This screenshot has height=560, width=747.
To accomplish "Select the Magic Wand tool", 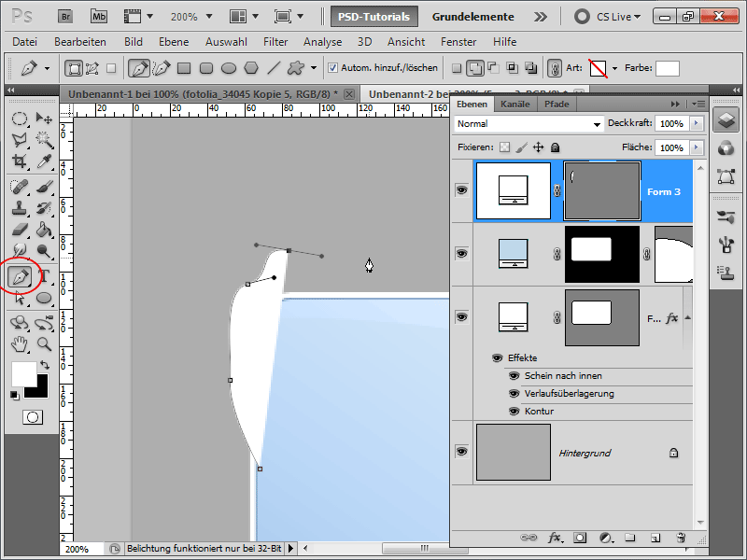I will [44, 139].
